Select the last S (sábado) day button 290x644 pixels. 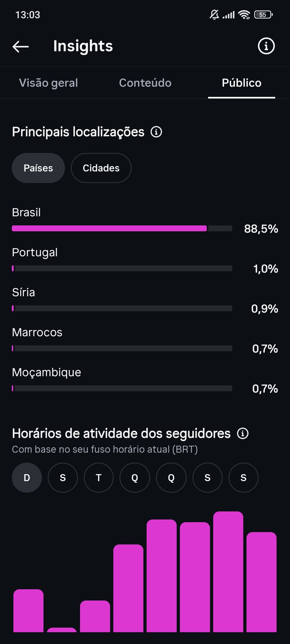[244, 478]
